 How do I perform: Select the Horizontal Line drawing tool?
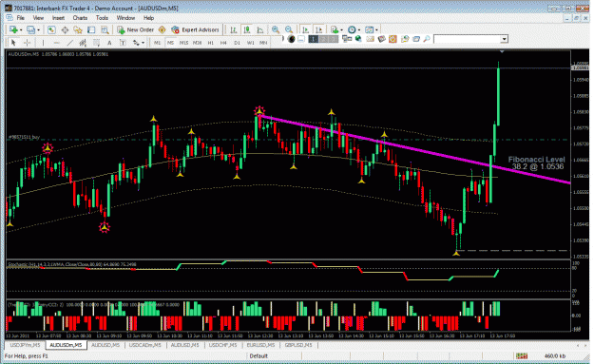(x=56, y=43)
